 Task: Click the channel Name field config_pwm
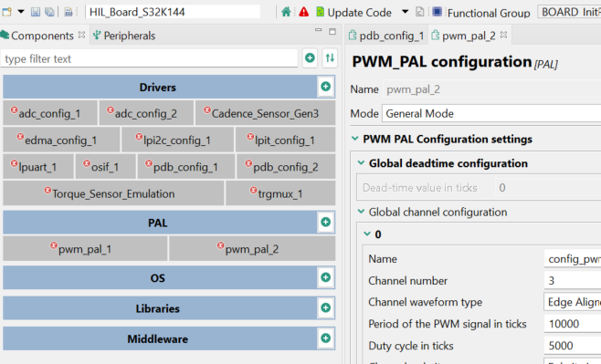tap(573, 259)
